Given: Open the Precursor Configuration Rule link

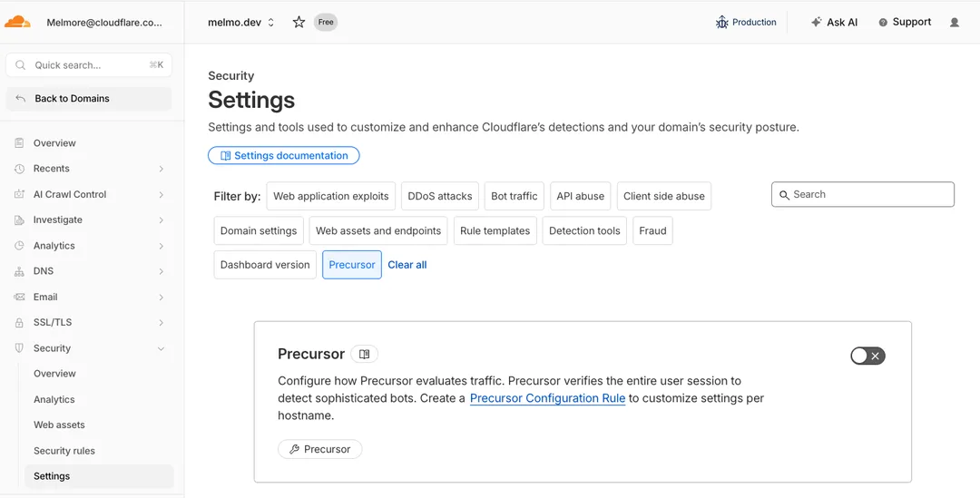Looking at the screenshot, I should point(547,398).
